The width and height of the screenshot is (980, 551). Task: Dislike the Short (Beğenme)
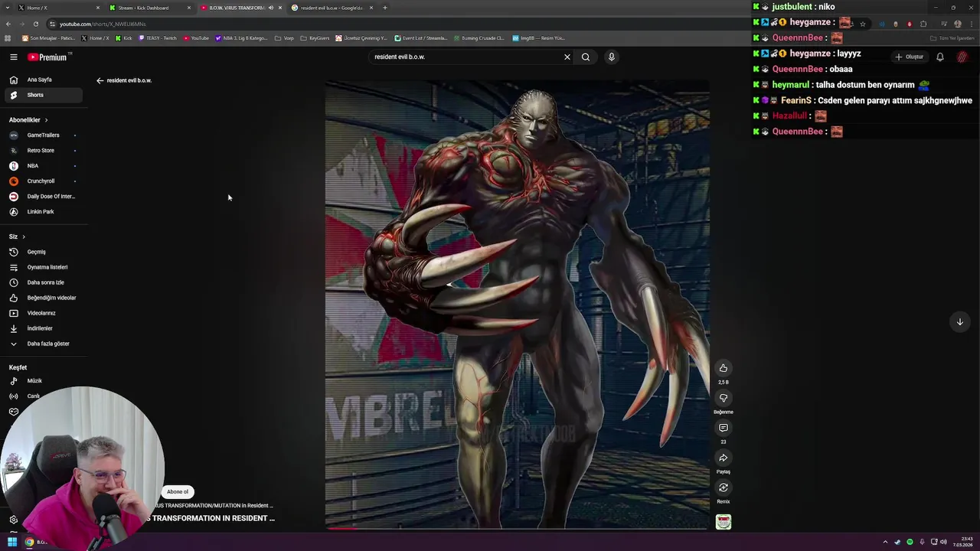[723, 398]
